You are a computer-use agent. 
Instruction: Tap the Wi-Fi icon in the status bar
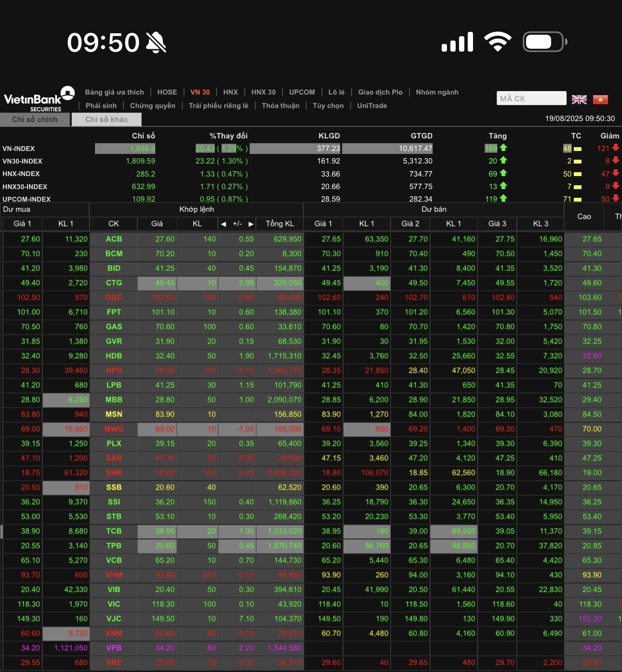click(498, 41)
